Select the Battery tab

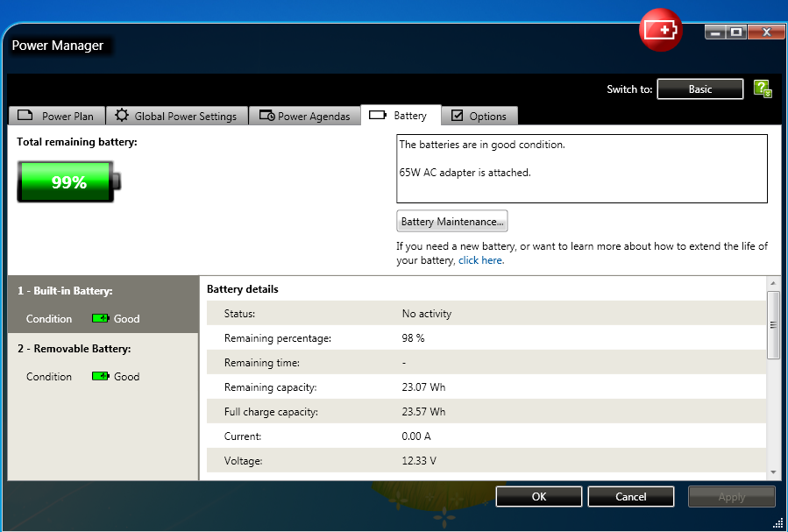pyautogui.click(x=401, y=115)
